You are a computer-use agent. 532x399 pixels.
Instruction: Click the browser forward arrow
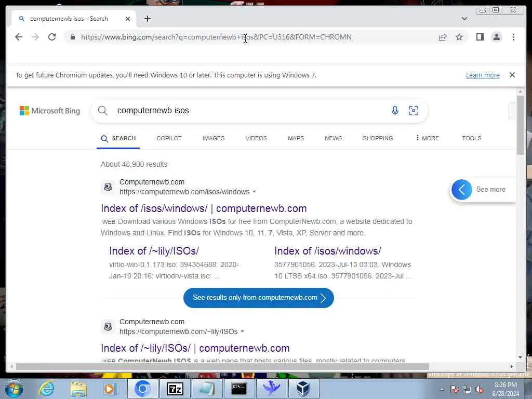coord(35,37)
